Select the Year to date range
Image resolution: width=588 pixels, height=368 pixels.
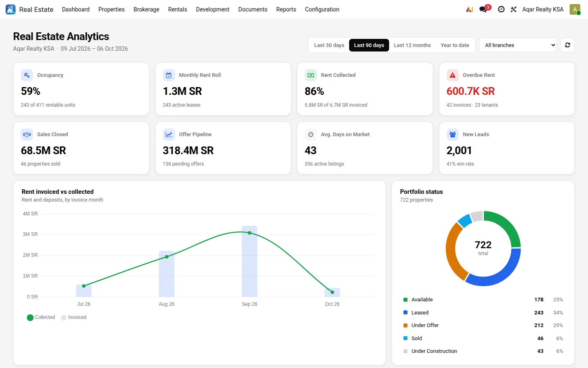[455, 45]
